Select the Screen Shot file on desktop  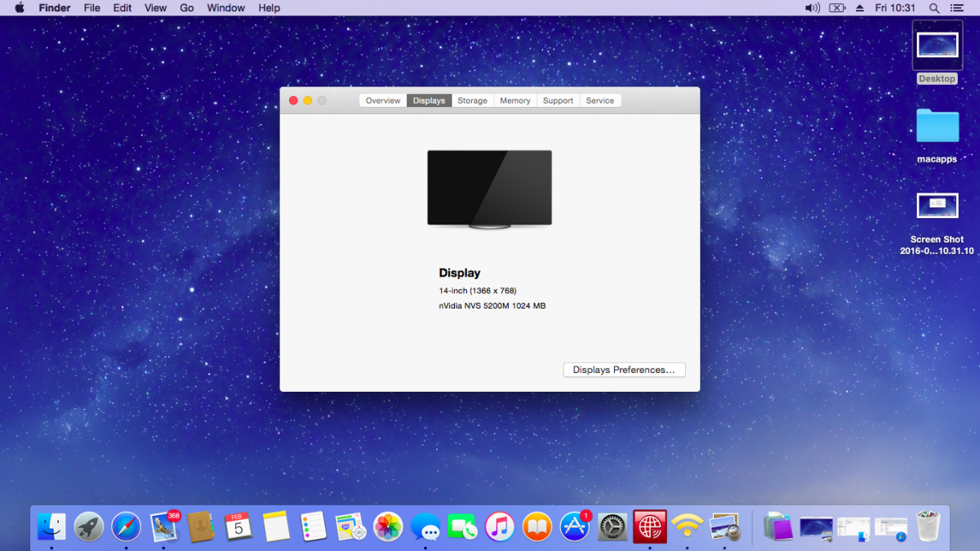pyautogui.click(x=937, y=206)
